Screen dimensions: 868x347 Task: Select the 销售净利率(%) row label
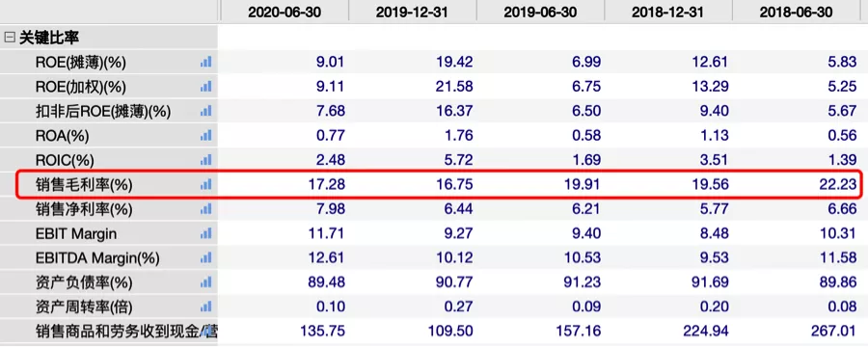(84, 209)
